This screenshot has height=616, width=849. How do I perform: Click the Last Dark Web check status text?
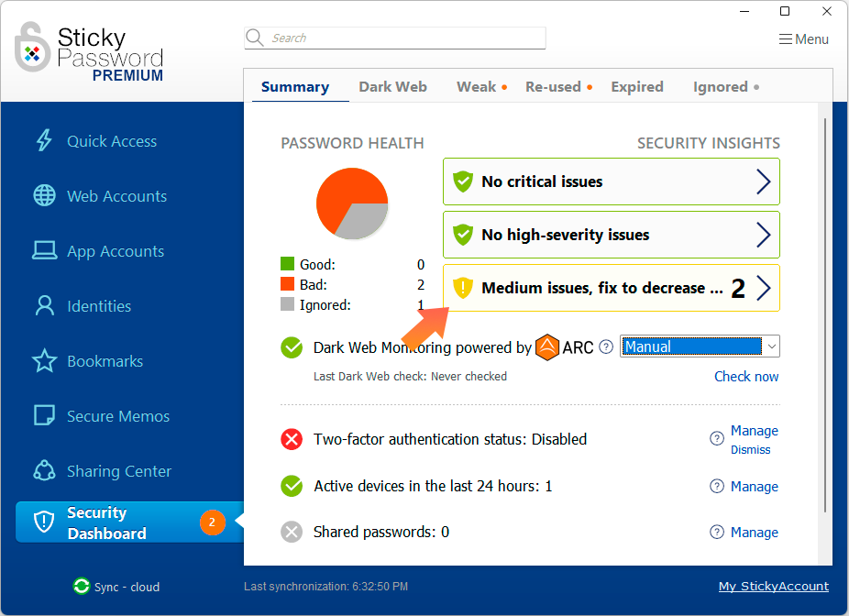(x=410, y=376)
